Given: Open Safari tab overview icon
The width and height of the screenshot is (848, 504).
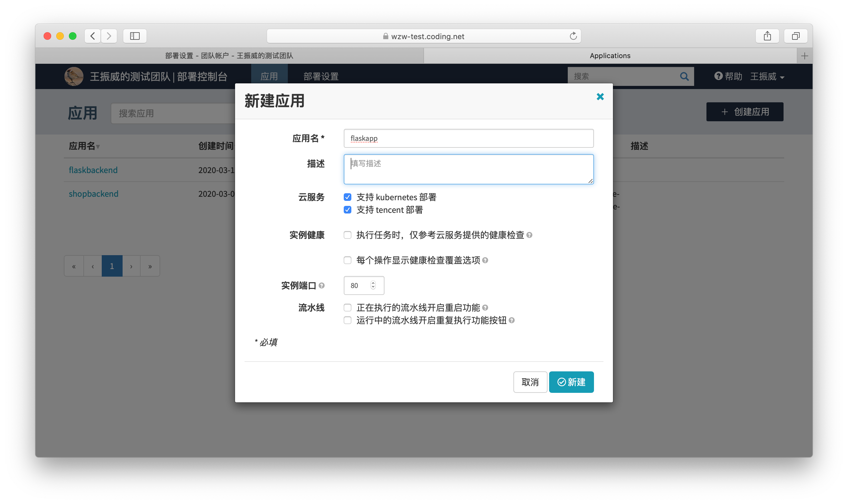Looking at the screenshot, I should coord(795,36).
